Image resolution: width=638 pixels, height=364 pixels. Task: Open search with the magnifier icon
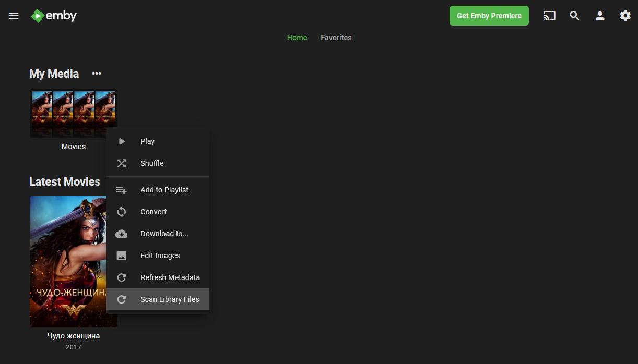(574, 16)
